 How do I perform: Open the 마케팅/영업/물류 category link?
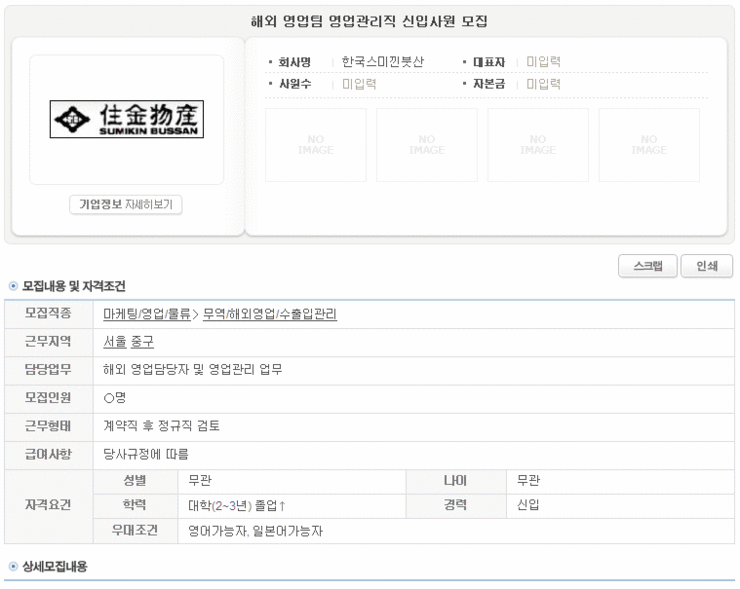click(x=146, y=314)
